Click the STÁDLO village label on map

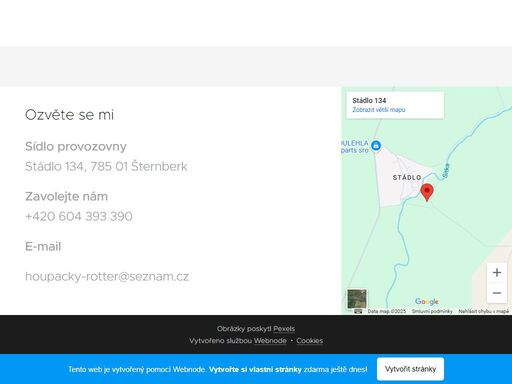(x=407, y=178)
